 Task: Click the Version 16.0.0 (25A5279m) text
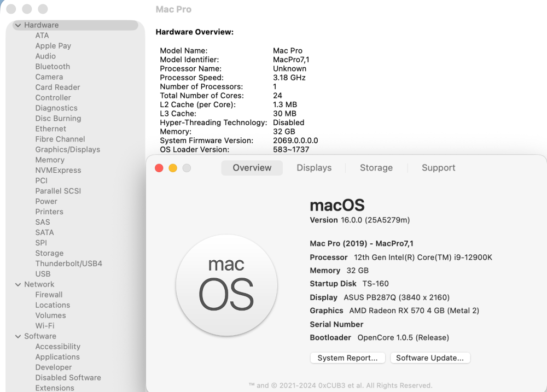360,220
